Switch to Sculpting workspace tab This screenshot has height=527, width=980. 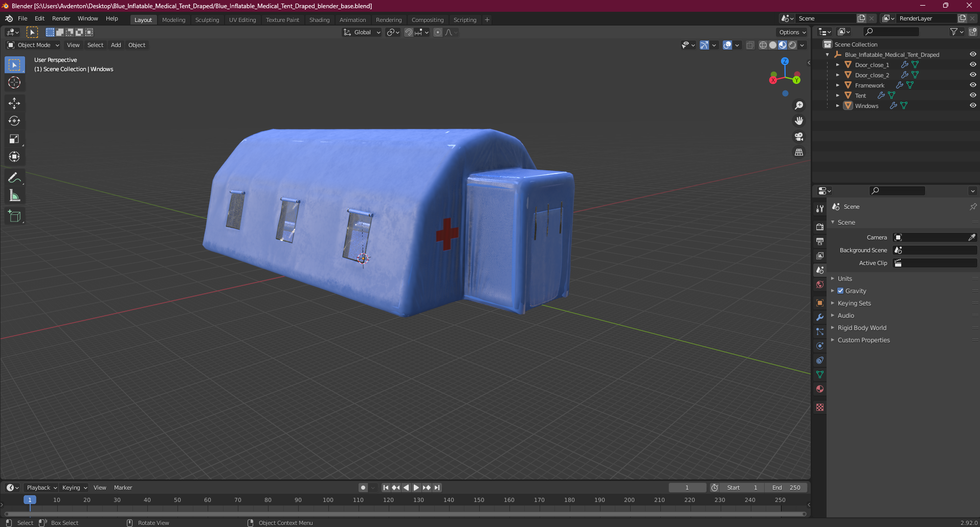207,20
